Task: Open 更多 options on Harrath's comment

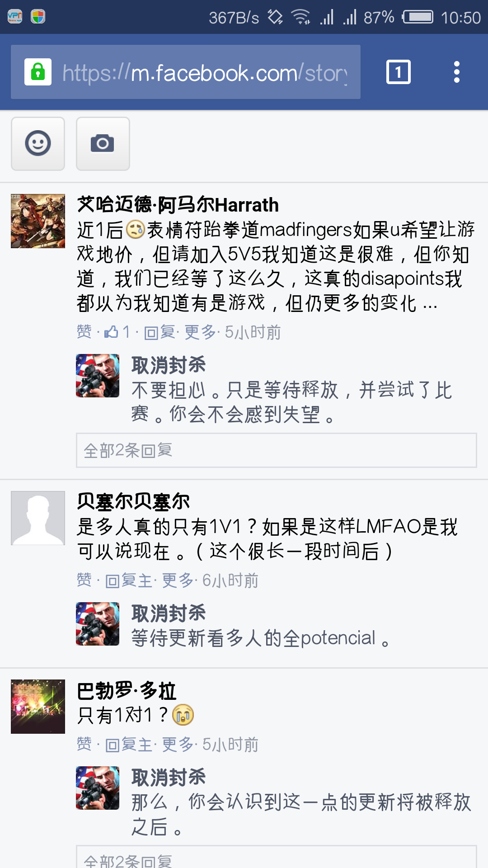Action: [x=200, y=332]
